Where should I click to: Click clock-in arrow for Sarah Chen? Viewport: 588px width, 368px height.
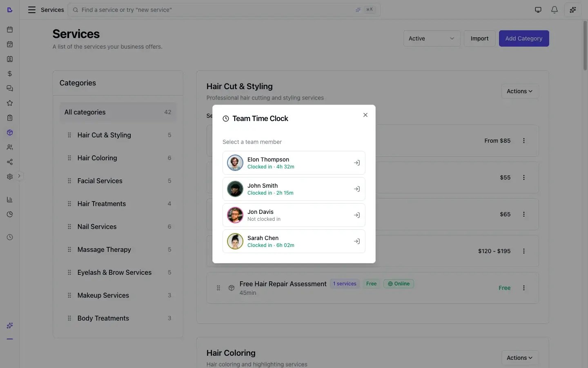(x=357, y=241)
